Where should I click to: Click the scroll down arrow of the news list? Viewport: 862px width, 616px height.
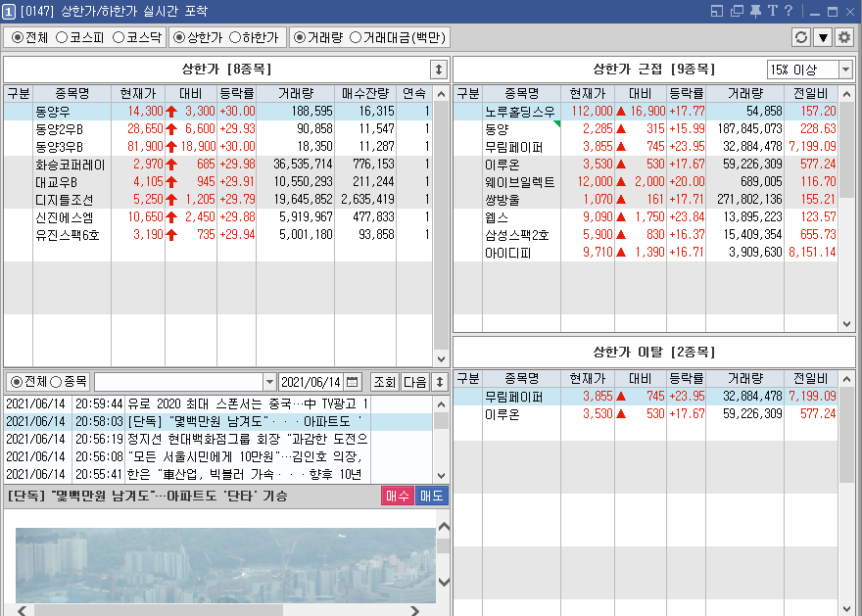point(441,475)
